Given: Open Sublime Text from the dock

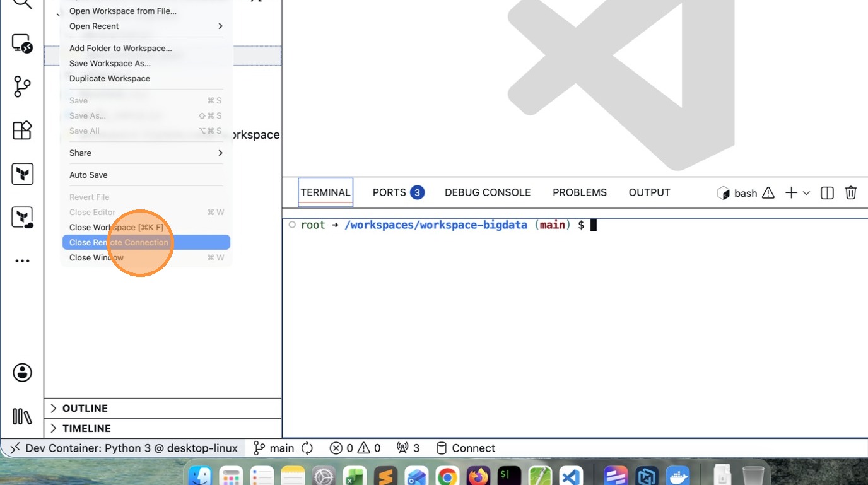Looking at the screenshot, I should 385,476.
